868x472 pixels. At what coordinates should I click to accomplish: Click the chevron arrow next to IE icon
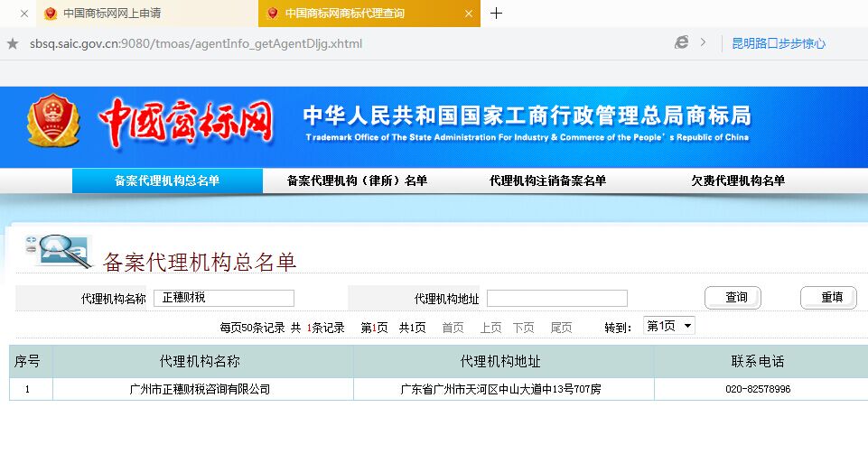[703, 42]
